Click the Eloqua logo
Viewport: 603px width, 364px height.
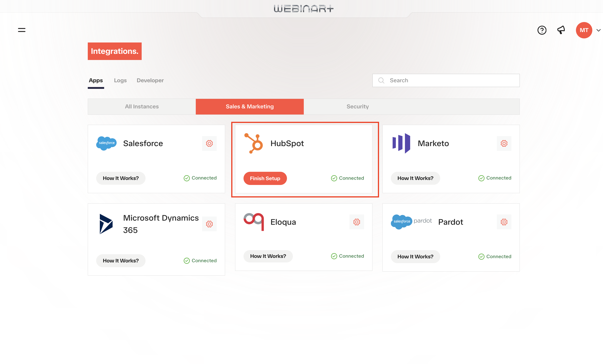(254, 222)
